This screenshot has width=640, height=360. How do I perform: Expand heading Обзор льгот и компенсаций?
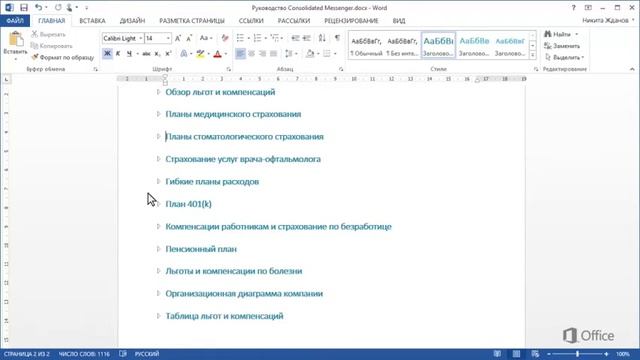point(158,92)
